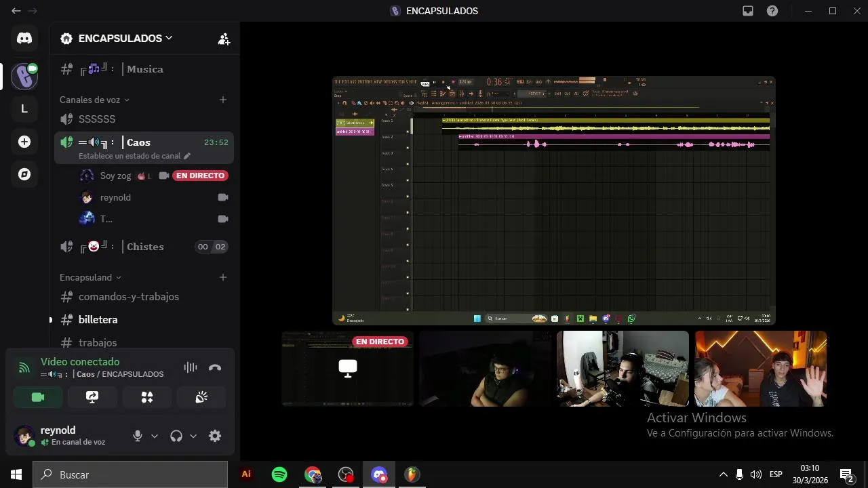Viewport: 868px width, 488px height.
Task: Open the taskbar clock and date
Action: click(810, 474)
